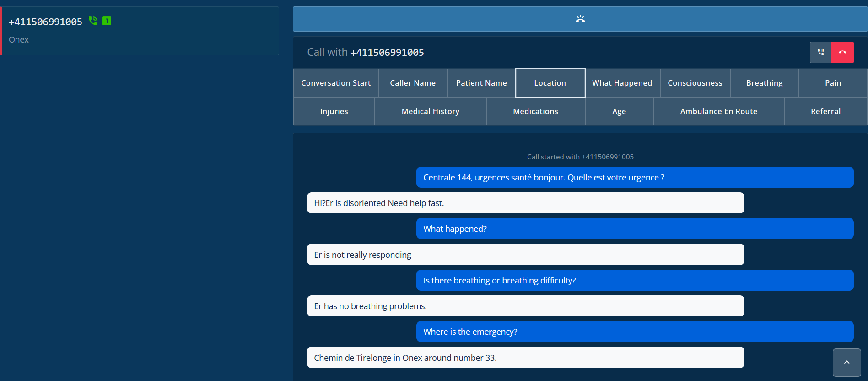Click the 'Where is the emergency?' message
The height and width of the screenshot is (381, 868).
tap(635, 332)
